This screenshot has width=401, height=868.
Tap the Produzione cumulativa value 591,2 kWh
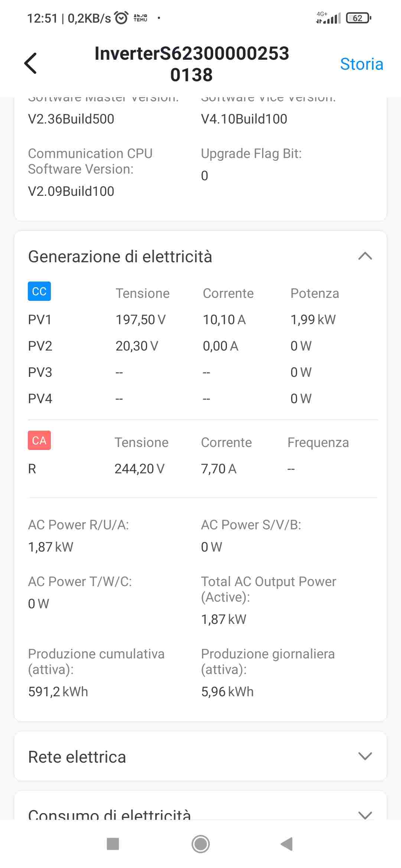[x=58, y=691]
